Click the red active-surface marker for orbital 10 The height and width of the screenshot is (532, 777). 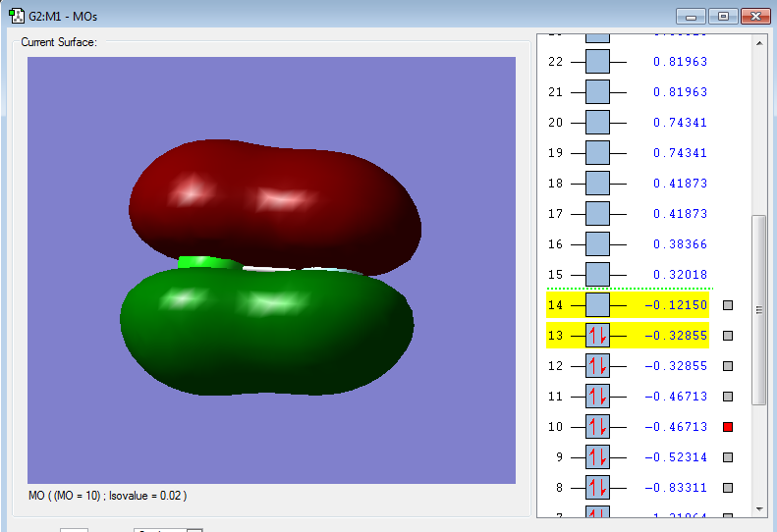tap(728, 427)
